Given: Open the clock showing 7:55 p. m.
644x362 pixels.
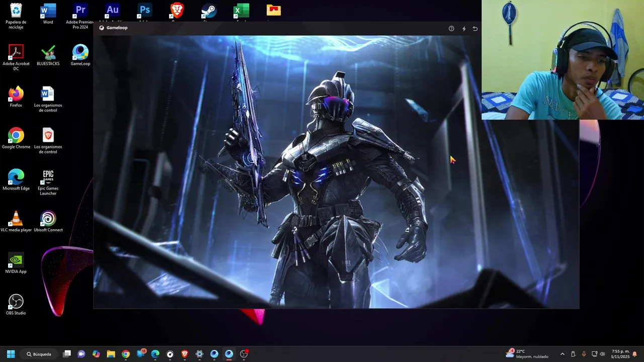Looking at the screenshot, I should 620,354.
